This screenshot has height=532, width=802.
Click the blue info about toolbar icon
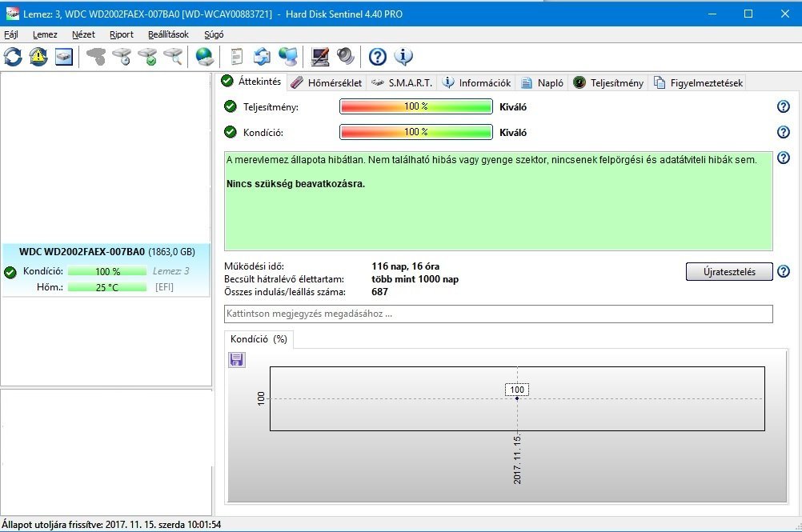point(403,56)
